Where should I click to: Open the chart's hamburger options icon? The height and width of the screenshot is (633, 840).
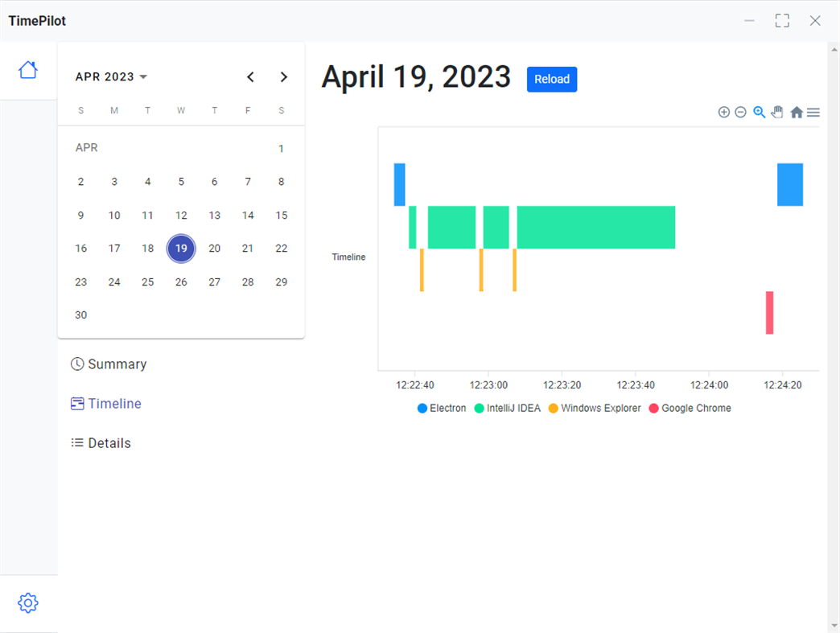[x=813, y=112]
